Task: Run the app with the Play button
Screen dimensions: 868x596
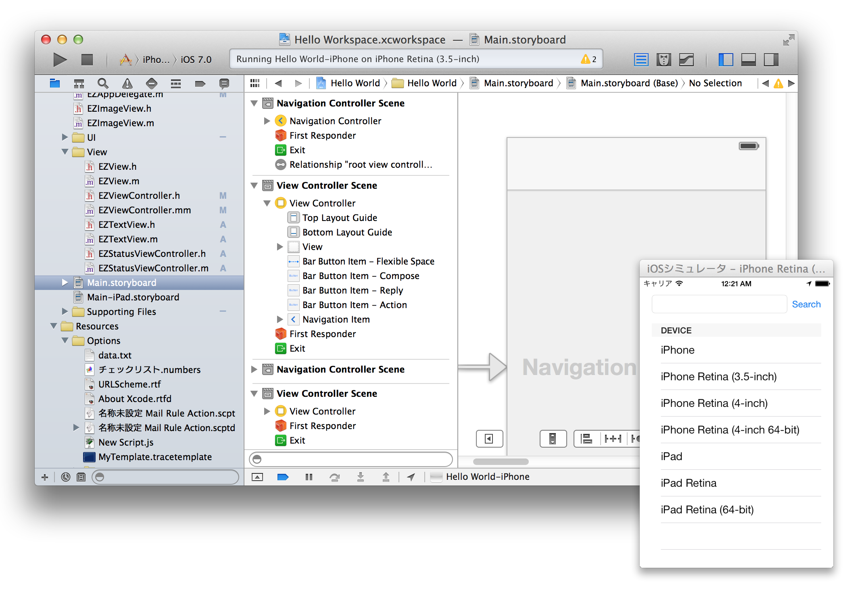Action: 60,60
